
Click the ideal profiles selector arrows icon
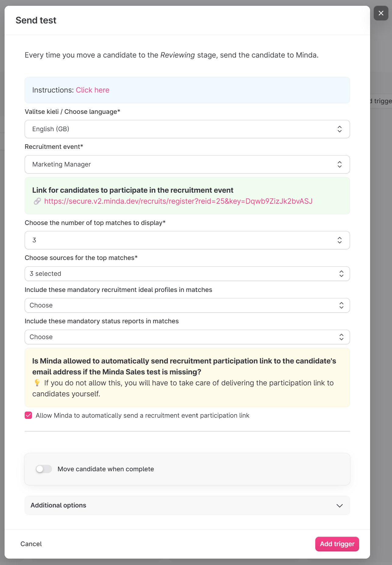[x=341, y=305]
